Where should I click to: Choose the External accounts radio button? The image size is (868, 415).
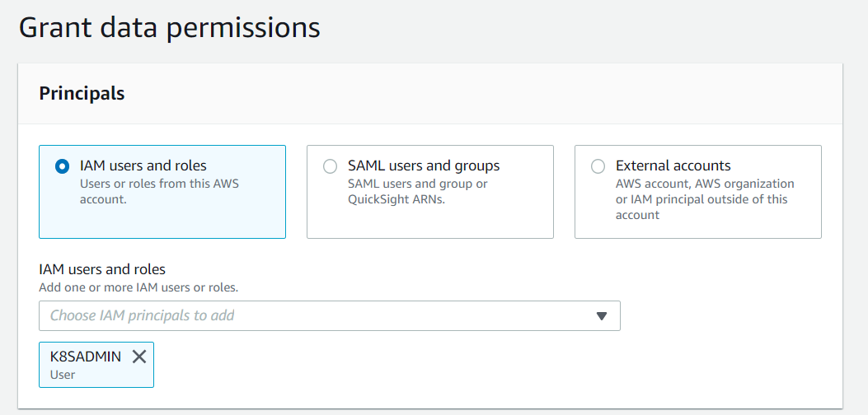click(598, 166)
